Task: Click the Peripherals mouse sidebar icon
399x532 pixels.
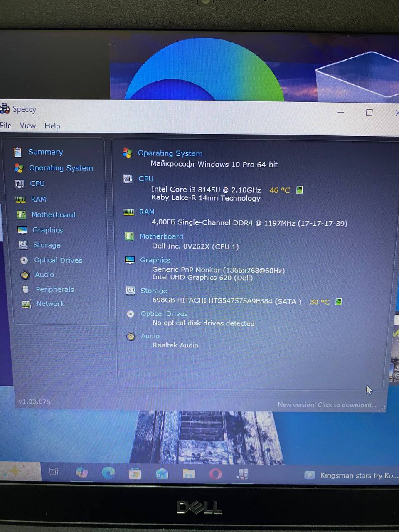Action: [26, 289]
